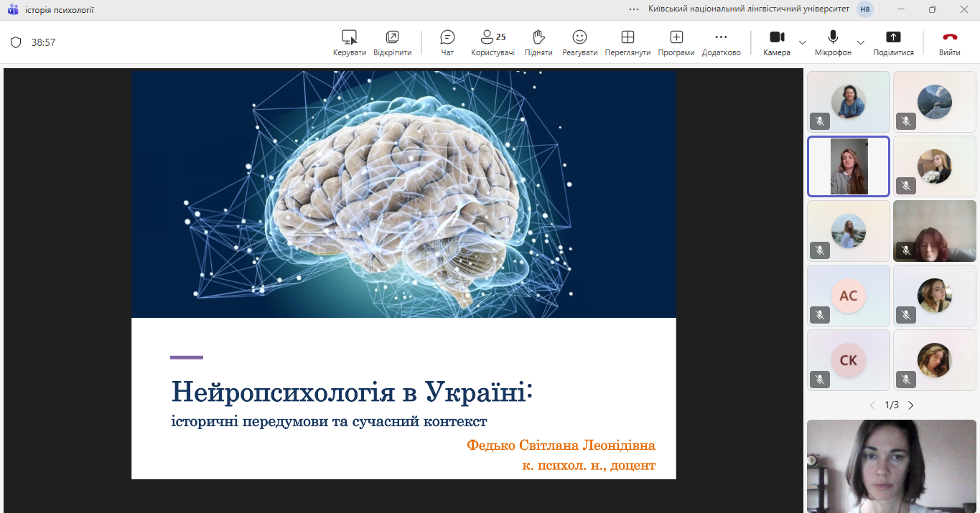
Task: Toggle the Камера camera on or off
Action: click(777, 42)
